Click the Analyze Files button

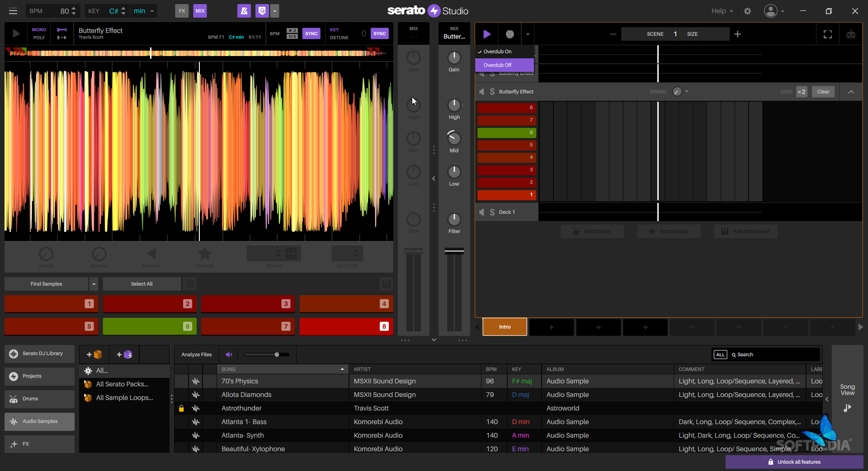click(x=196, y=354)
